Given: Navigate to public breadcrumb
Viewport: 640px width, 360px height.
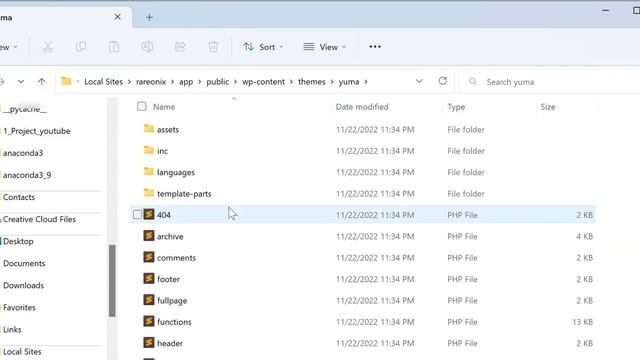Looking at the screenshot, I should coord(218,82).
